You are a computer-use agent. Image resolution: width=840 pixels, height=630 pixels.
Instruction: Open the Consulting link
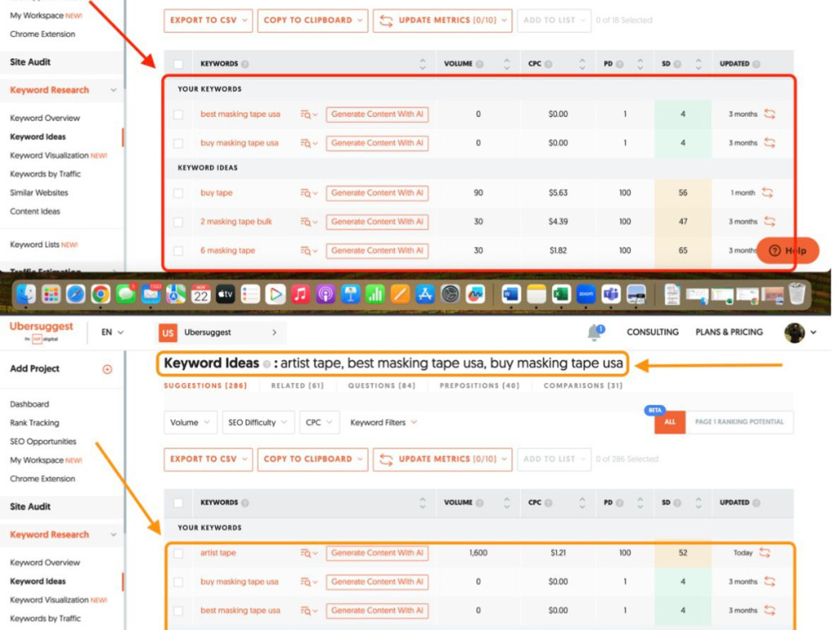tap(653, 332)
